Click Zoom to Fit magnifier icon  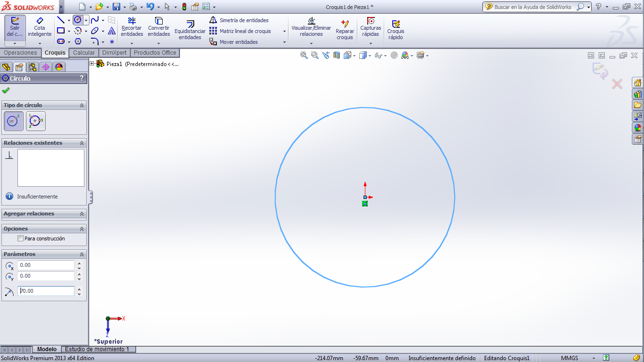[x=304, y=55]
